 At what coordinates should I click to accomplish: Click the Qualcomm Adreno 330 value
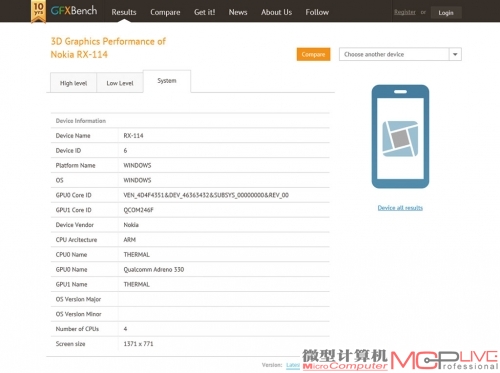click(x=154, y=269)
